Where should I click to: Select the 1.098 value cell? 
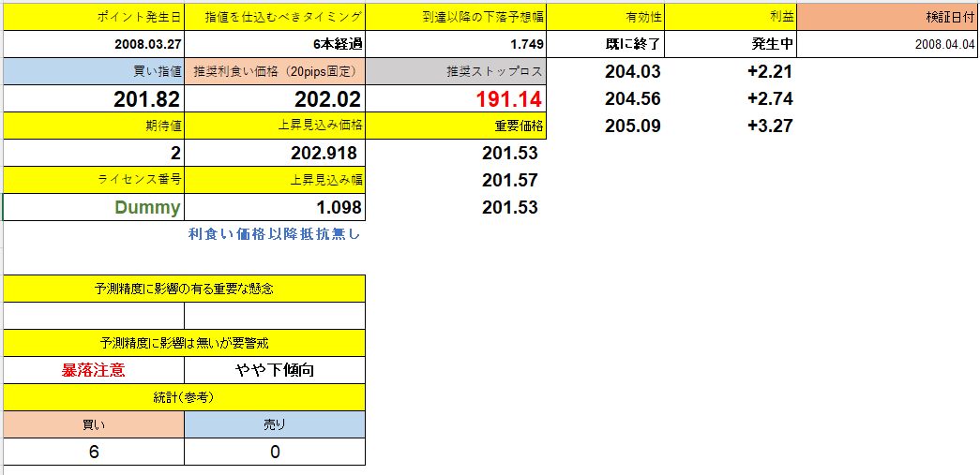tap(275, 207)
